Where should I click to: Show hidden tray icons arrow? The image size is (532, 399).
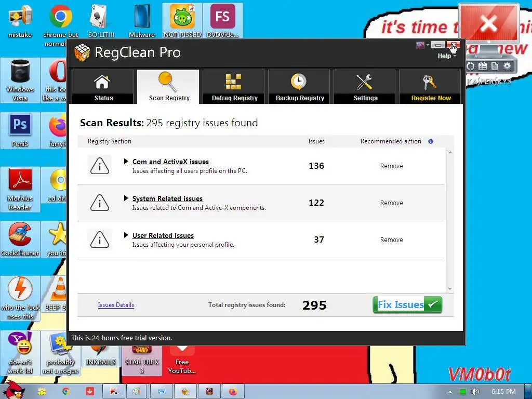(450, 392)
